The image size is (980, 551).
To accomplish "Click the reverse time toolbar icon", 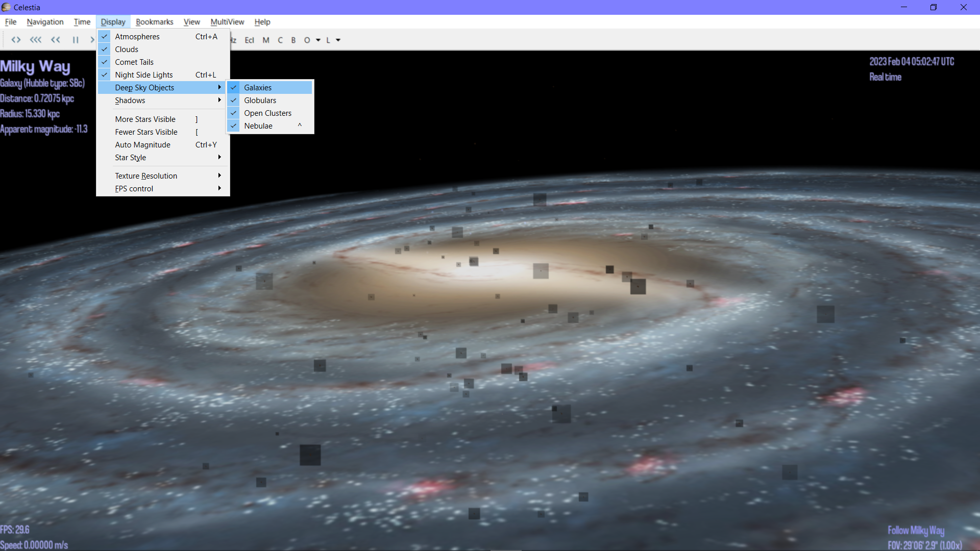I will coord(16,40).
